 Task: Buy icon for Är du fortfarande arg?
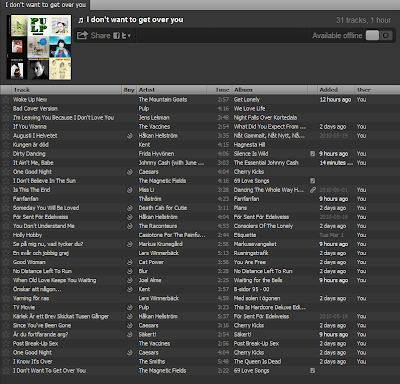tap(130, 334)
